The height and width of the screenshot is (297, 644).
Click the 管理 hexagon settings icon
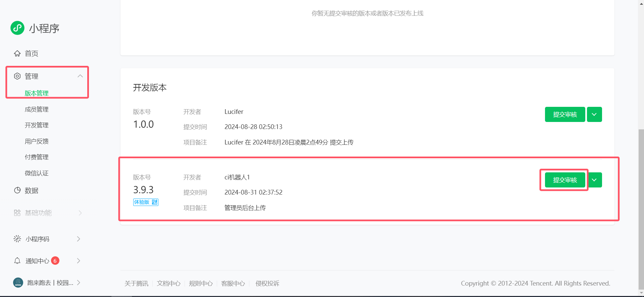coord(17,76)
